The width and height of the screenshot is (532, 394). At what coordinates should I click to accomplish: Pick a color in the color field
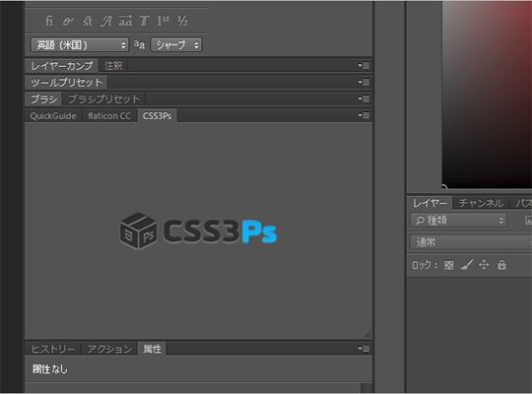coord(487,95)
